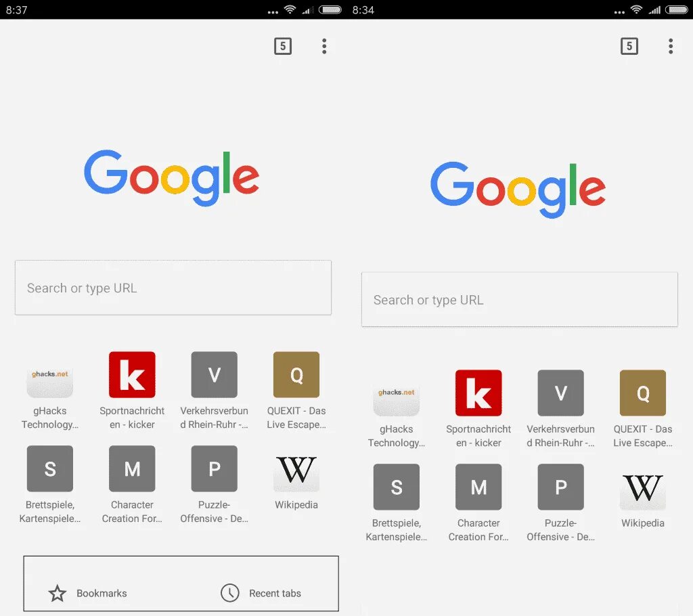This screenshot has width=693, height=616.
Task: Open three-dot menu in right 8:34 screen
Action: coord(671,46)
